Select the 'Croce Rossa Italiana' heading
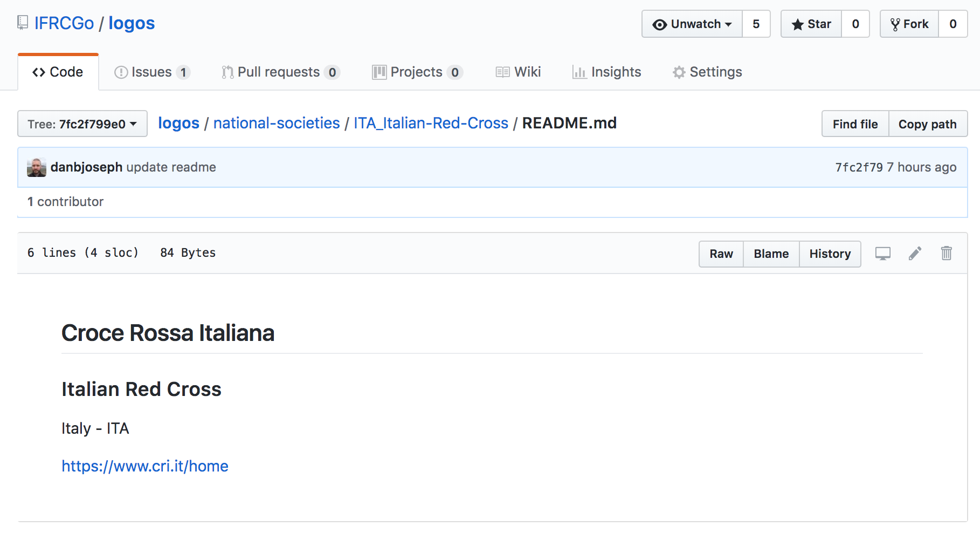 [x=168, y=333]
